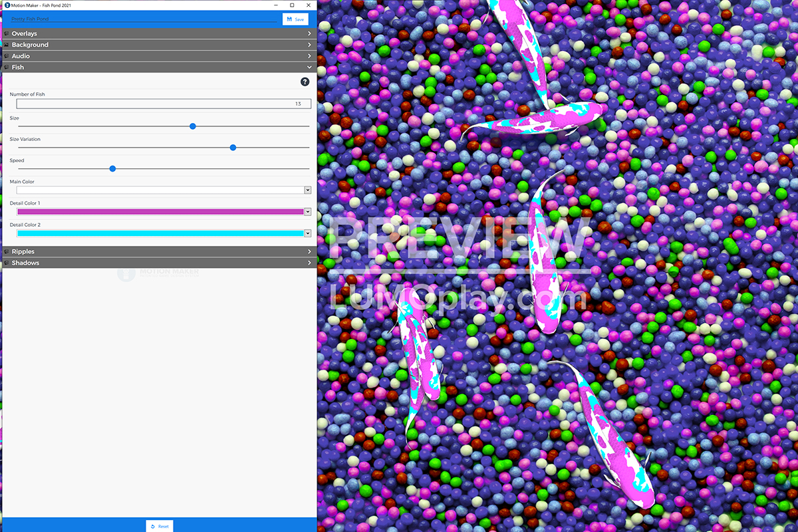The width and height of the screenshot is (798, 532).
Task: Click the Background section picture icon
Action: tap(7, 45)
